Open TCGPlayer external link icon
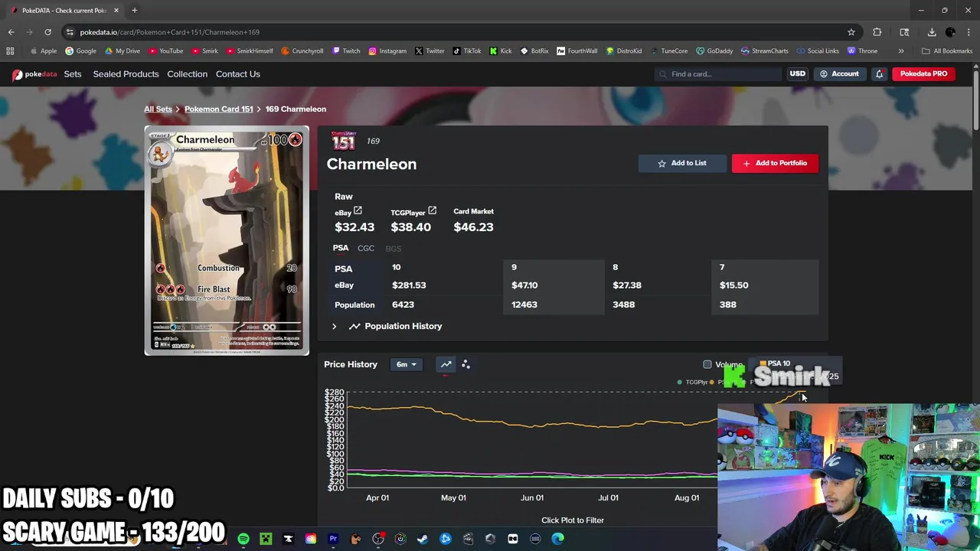 pos(432,210)
